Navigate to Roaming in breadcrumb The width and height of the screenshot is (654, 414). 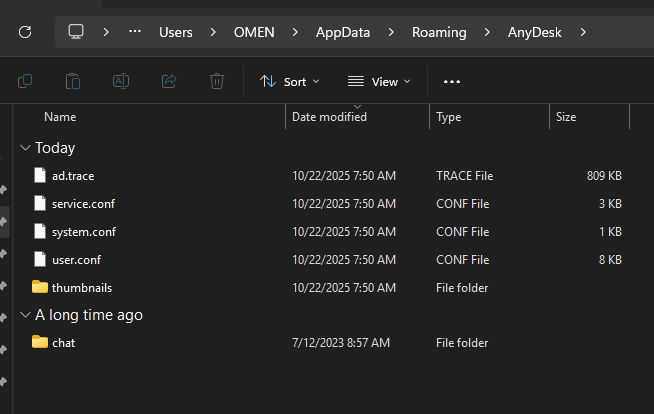pyautogui.click(x=439, y=32)
